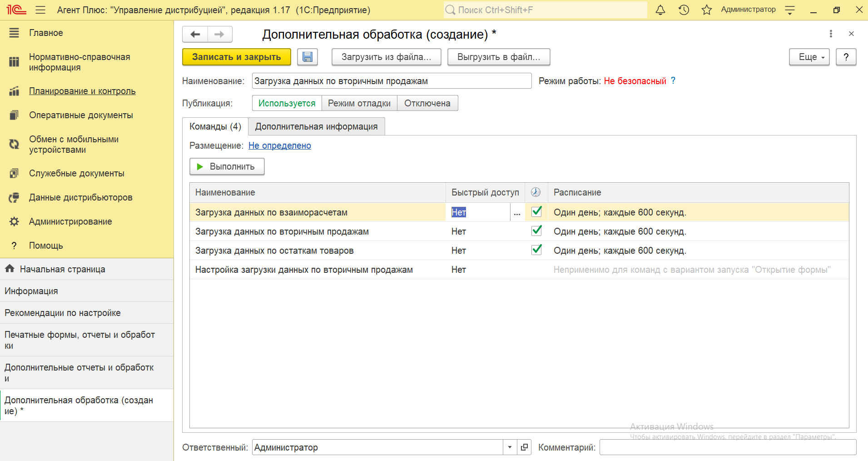Click the Главное section icon

pyautogui.click(x=14, y=33)
